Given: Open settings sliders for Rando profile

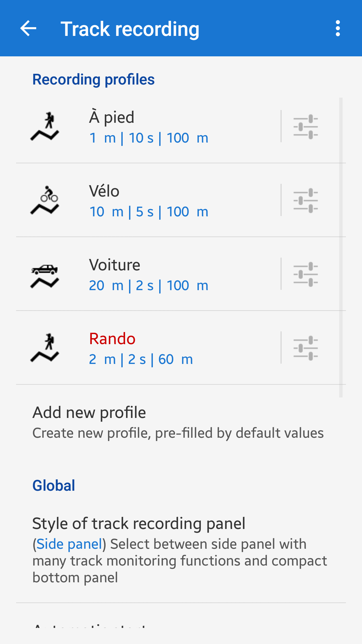Looking at the screenshot, I should tap(305, 348).
